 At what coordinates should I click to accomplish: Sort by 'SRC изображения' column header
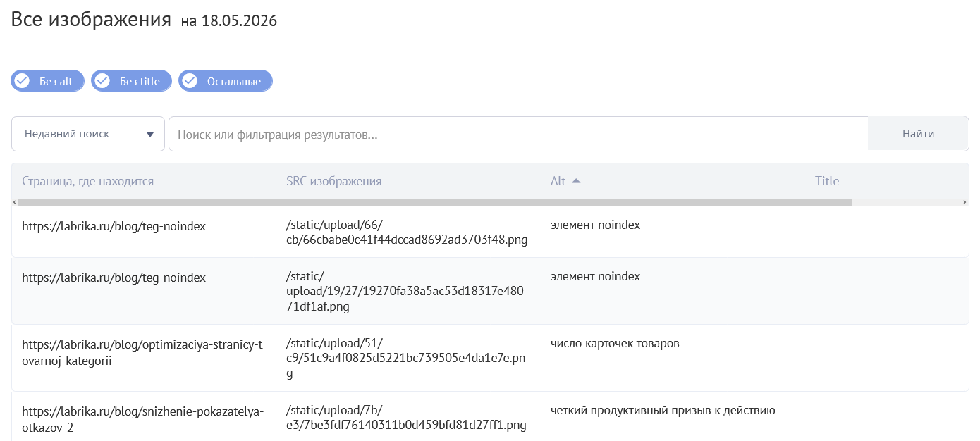(x=333, y=181)
